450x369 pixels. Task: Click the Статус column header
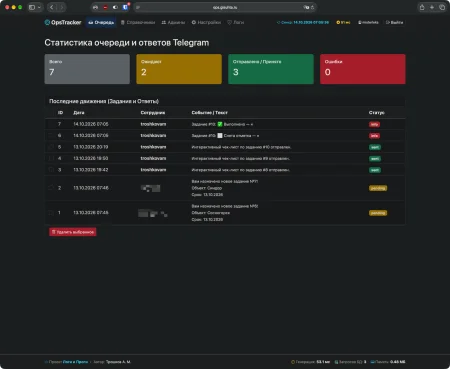(x=377, y=113)
